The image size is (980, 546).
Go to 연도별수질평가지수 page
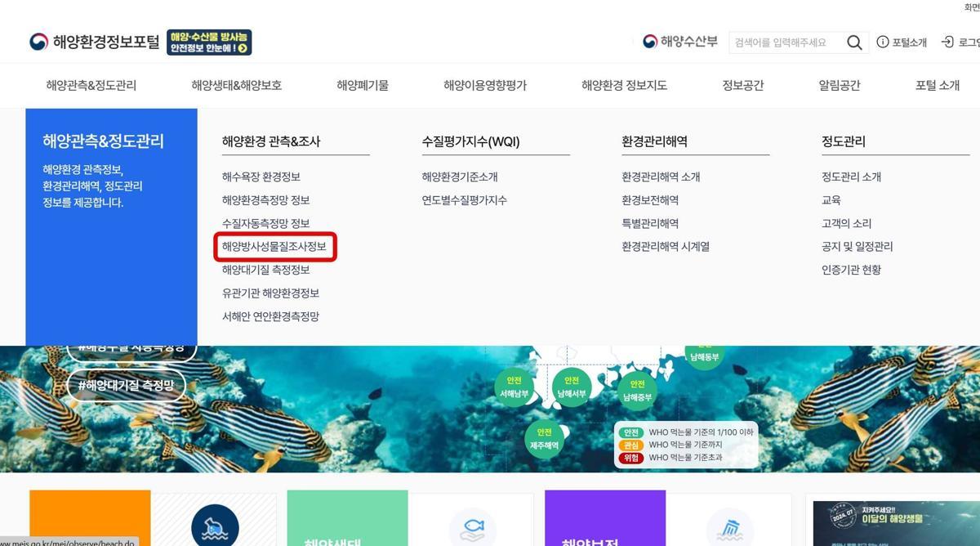tap(464, 200)
